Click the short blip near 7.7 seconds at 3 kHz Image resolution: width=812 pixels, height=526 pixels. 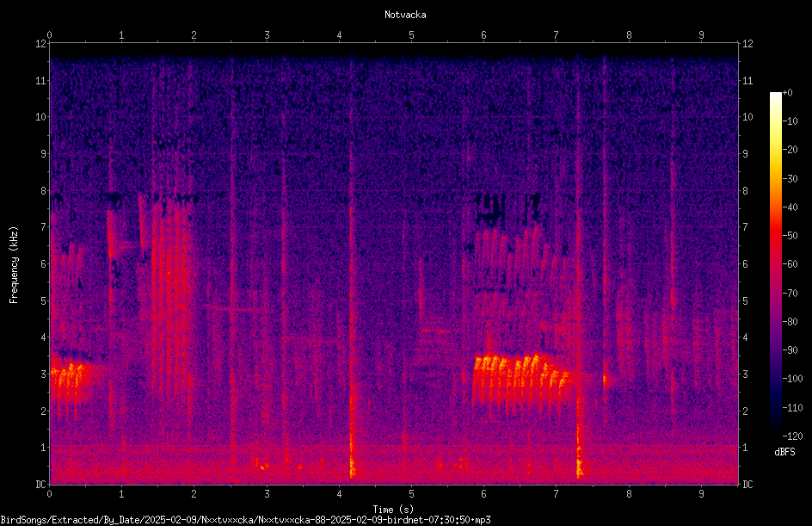605,381
